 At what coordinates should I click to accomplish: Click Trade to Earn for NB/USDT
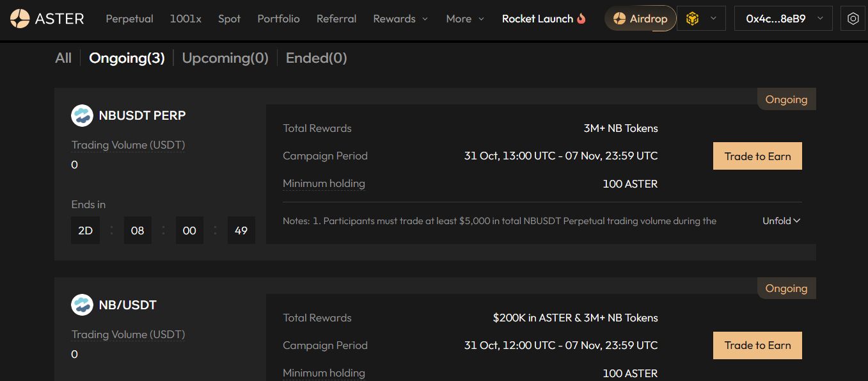757,346
